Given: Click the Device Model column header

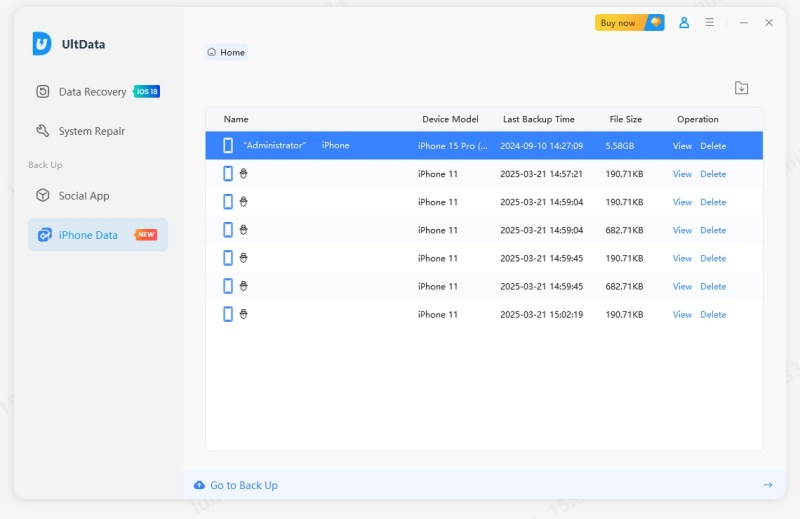Looking at the screenshot, I should [x=450, y=119].
